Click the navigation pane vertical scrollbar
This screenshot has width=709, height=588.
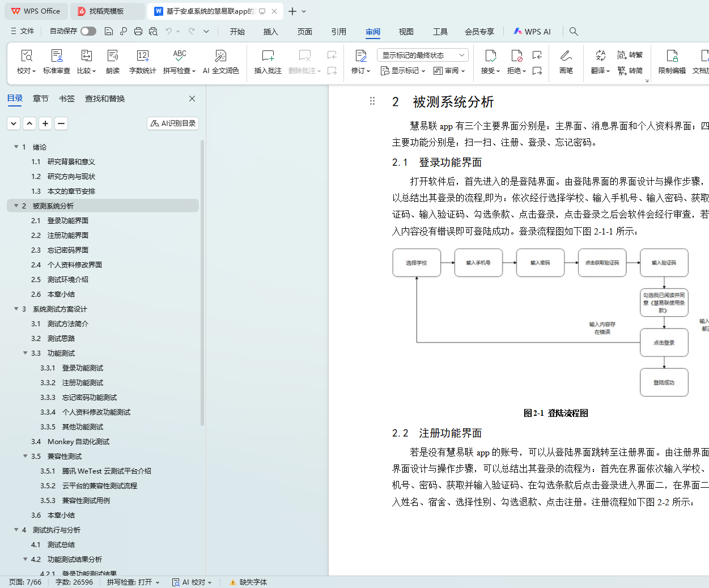pyautogui.click(x=202, y=283)
